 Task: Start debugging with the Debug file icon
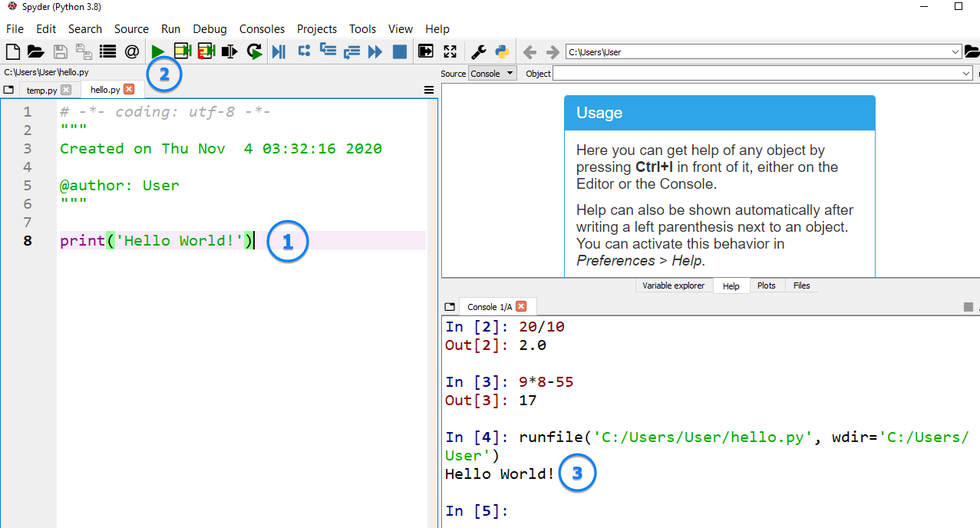[279, 51]
